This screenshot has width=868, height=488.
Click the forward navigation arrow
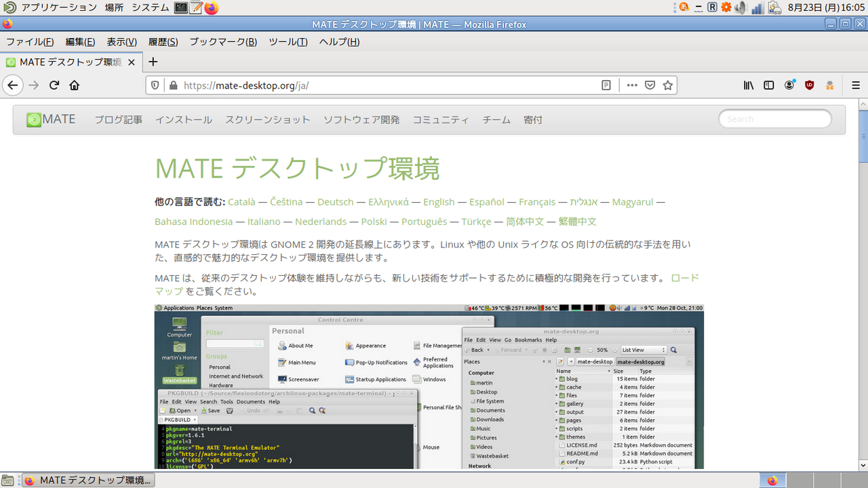point(33,85)
